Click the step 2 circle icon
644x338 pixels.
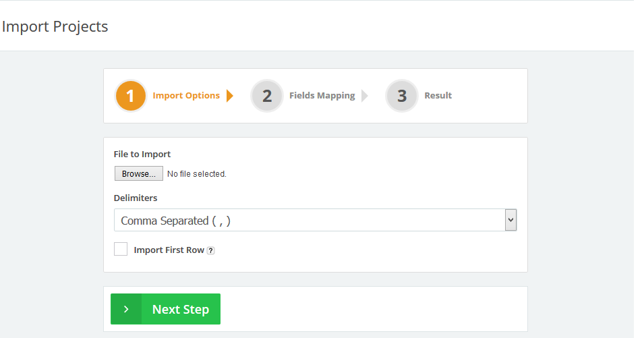coord(267,96)
